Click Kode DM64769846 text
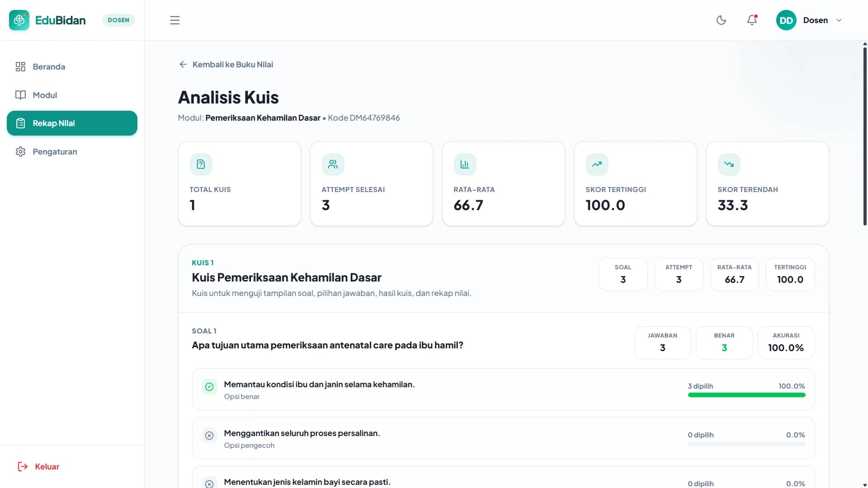868x488 pixels. (x=363, y=118)
